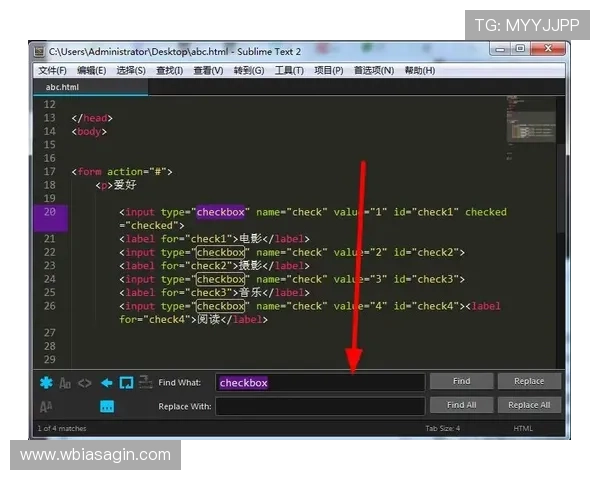The image size is (600, 480).
Task: Toggle the wrap search icon
Action: click(126, 382)
